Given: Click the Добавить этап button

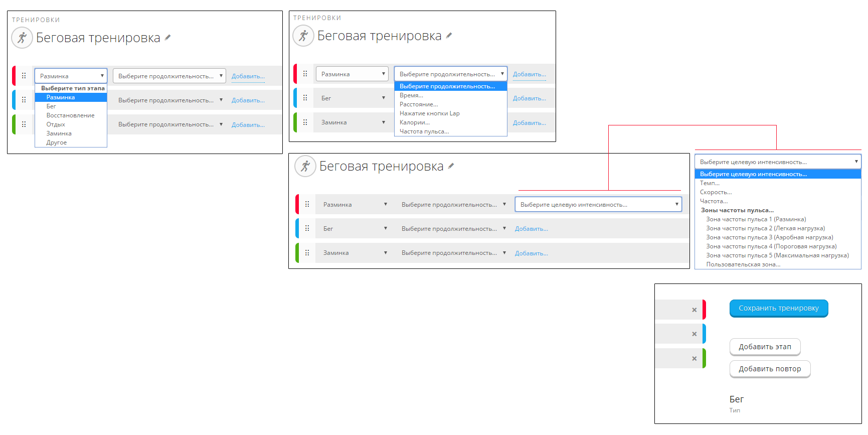Looking at the screenshot, I should (x=765, y=347).
